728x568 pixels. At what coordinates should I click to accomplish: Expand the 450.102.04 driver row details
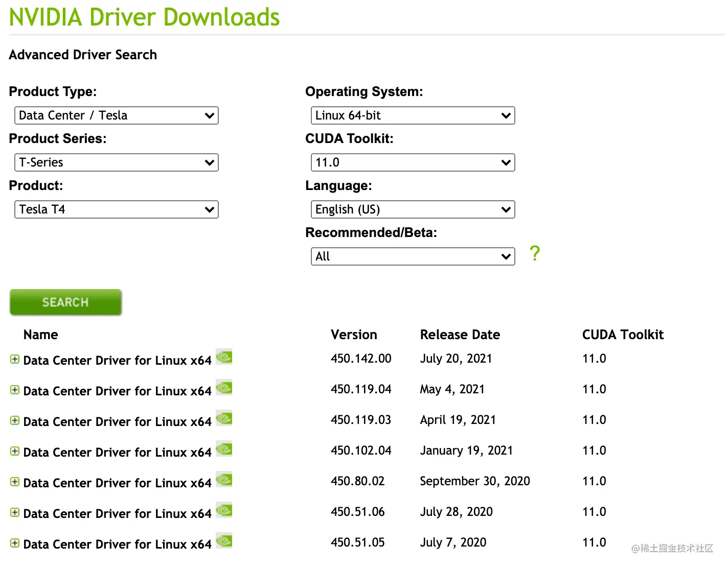(15, 452)
